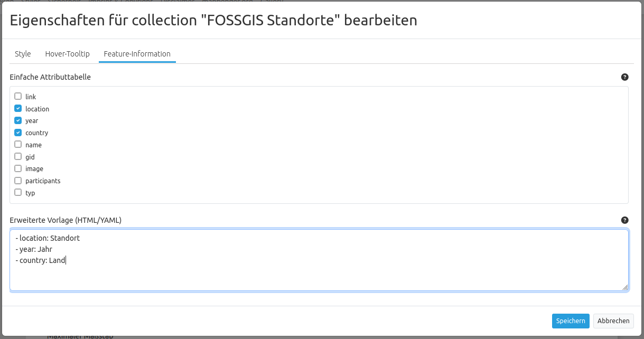Check the name attribute
This screenshot has width=644, height=339.
pos(18,144)
